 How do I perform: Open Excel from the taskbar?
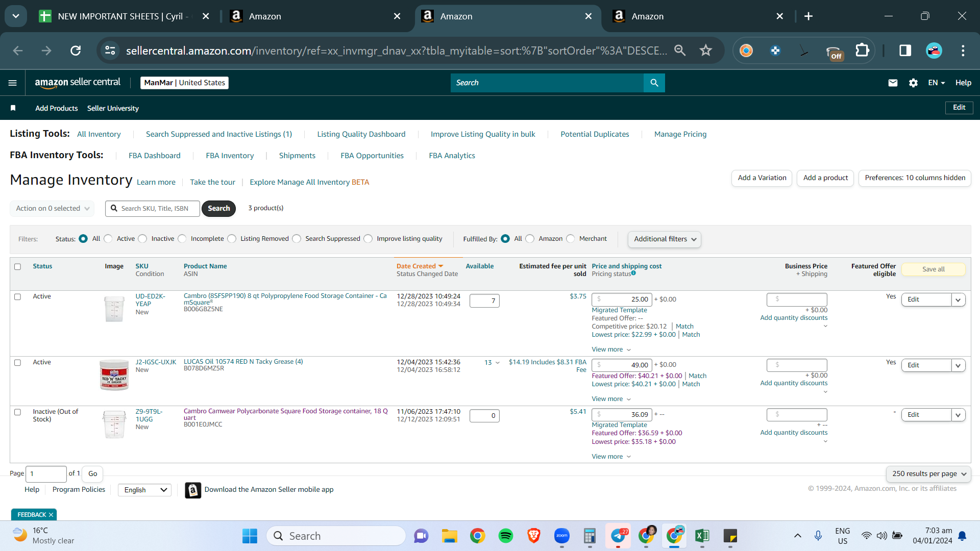click(702, 536)
